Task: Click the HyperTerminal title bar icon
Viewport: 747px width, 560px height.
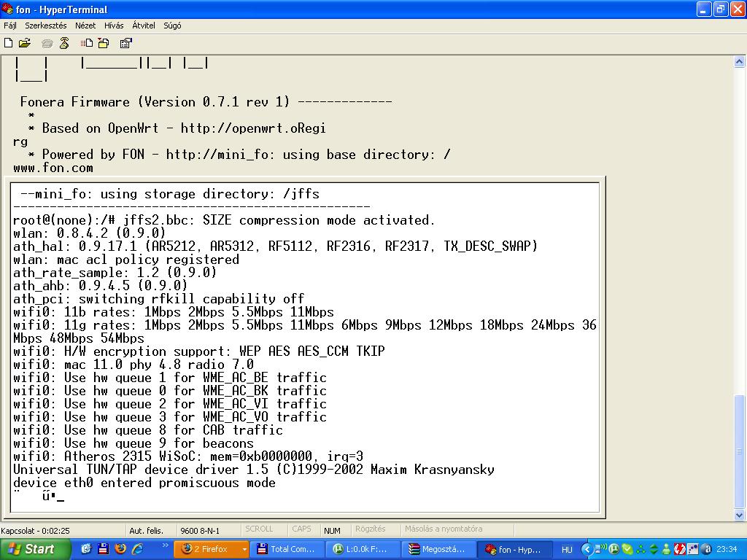Action: pyautogui.click(x=7, y=9)
